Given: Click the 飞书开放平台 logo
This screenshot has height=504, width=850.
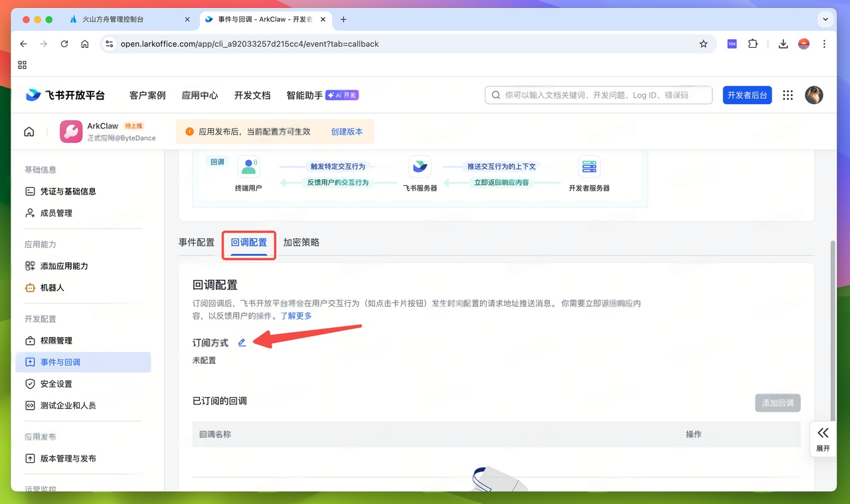Looking at the screenshot, I should pyautogui.click(x=64, y=94).
